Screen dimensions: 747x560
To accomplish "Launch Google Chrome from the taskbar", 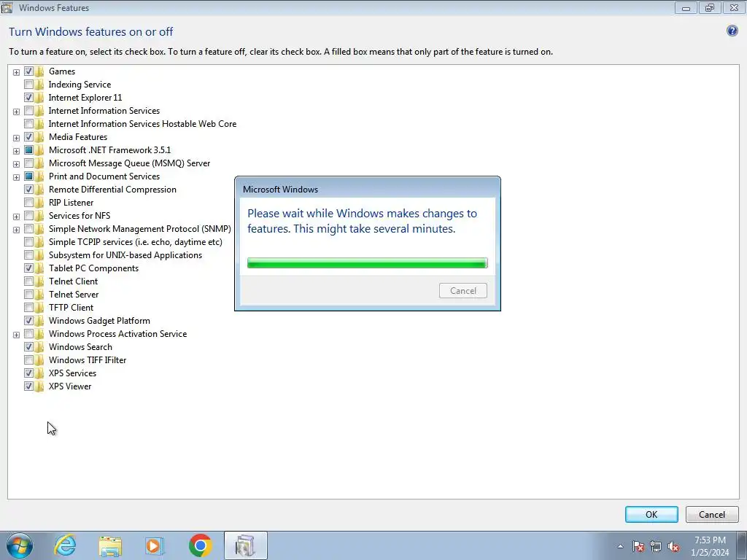I will (x=200, y=545).
